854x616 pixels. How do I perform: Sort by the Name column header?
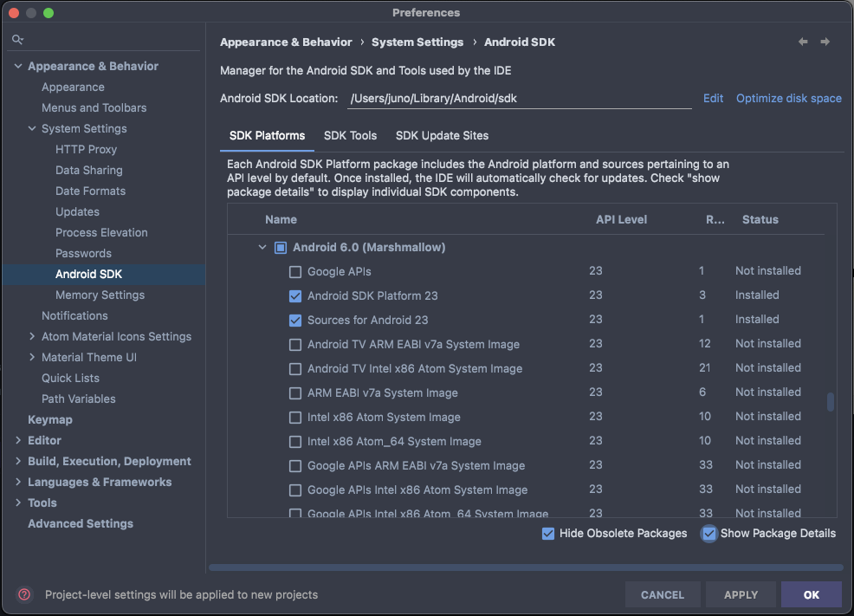tap(281, 219)
